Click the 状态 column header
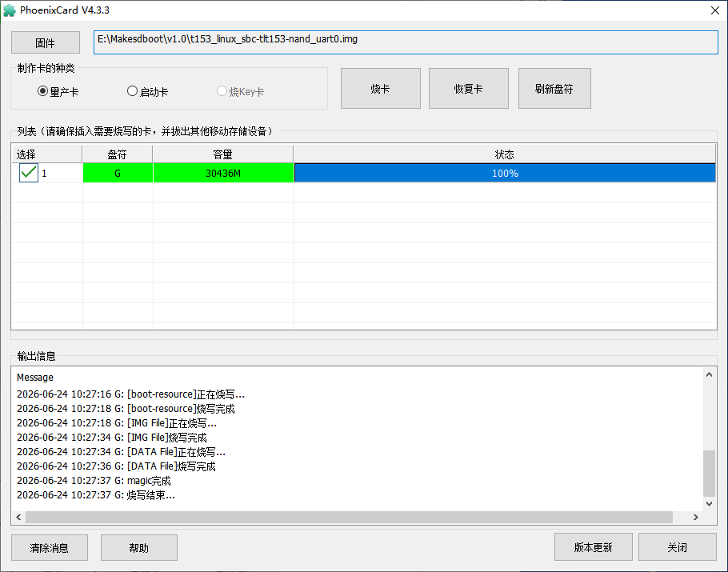 pos(505,154)
